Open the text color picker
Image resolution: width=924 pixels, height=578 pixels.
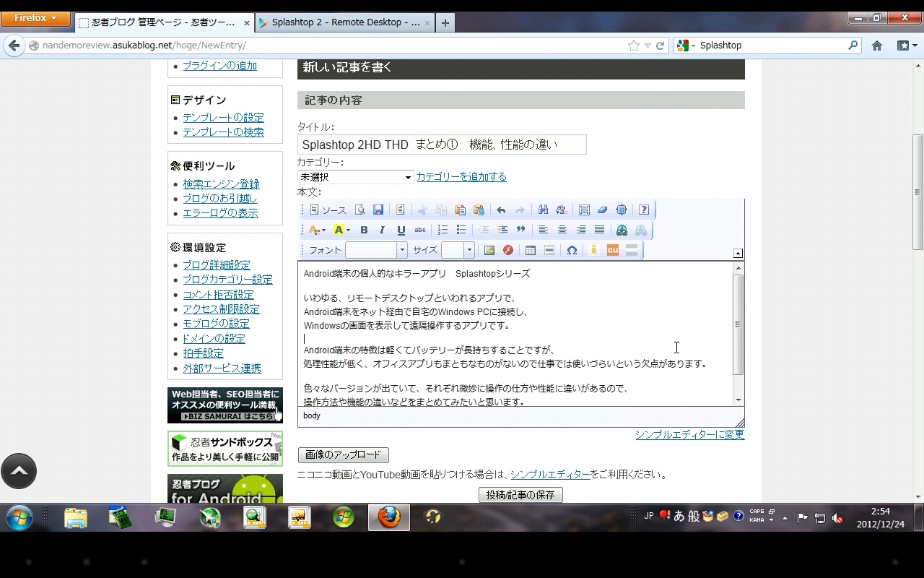(x=317, y=230)
